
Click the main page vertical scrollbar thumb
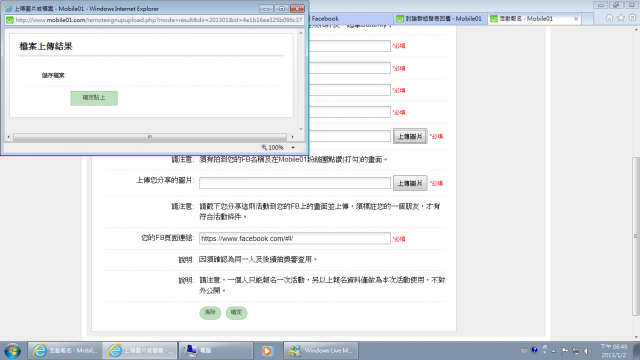[636, 236]
